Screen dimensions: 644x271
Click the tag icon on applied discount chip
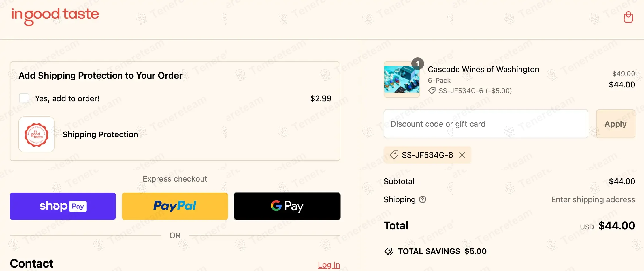tap(394, 155)
